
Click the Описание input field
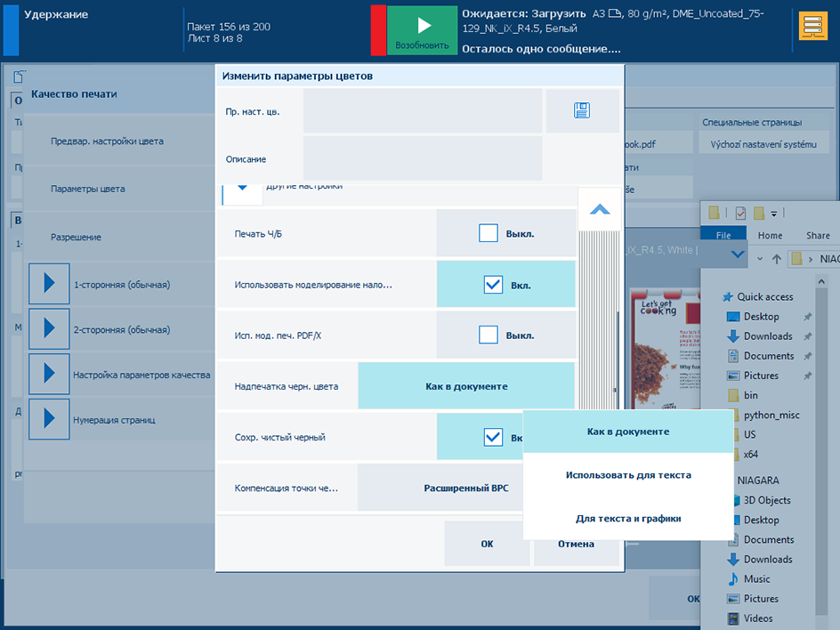423,158
